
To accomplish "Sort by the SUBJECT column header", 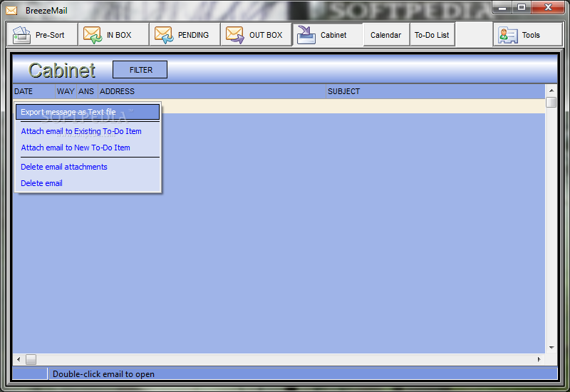I will (435, 91).
